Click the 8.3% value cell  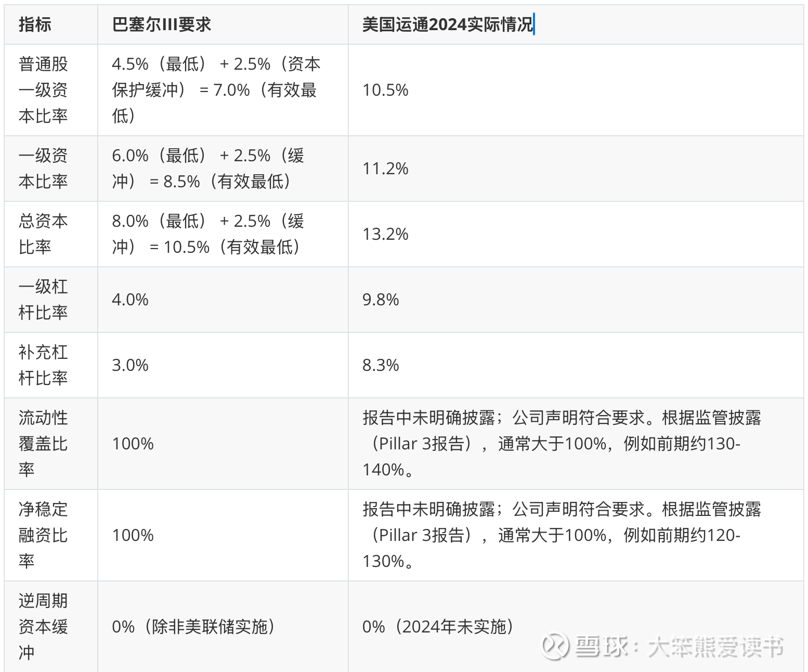click(x=381, y=365)
